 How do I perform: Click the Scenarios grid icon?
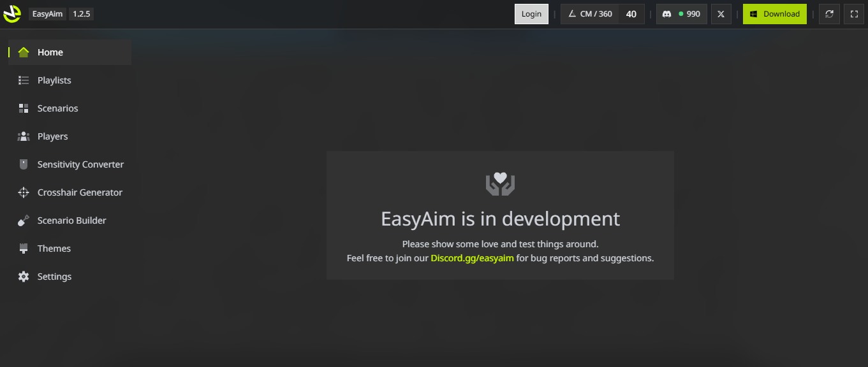(24, 108)
